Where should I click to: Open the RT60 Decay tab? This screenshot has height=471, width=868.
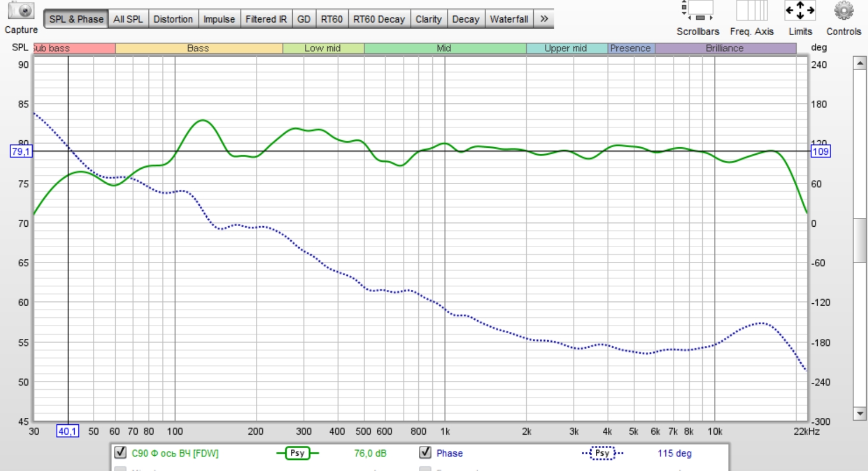[379, 19]
